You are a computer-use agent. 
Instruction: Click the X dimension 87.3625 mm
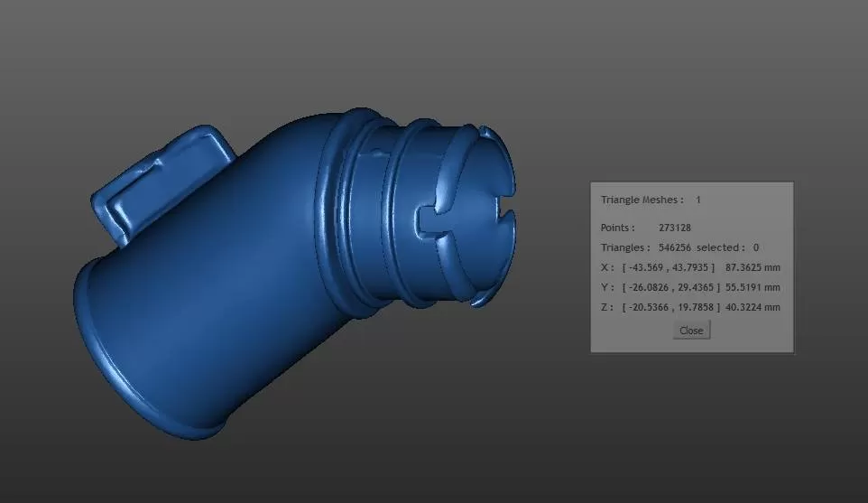pos(753,267)
